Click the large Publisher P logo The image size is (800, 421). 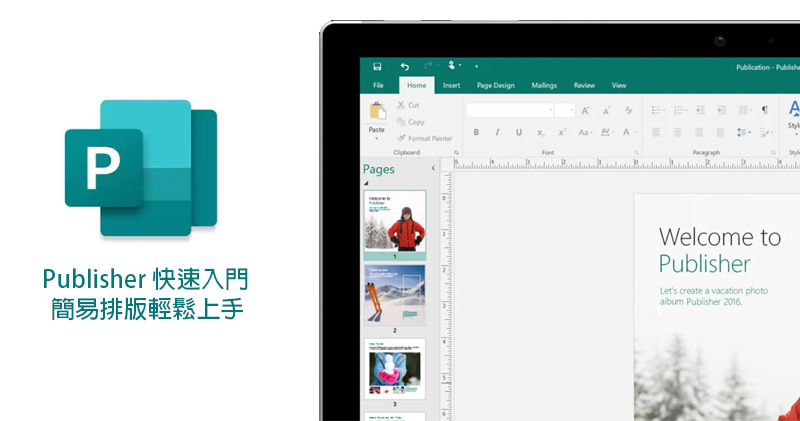(x=141, y=168)
